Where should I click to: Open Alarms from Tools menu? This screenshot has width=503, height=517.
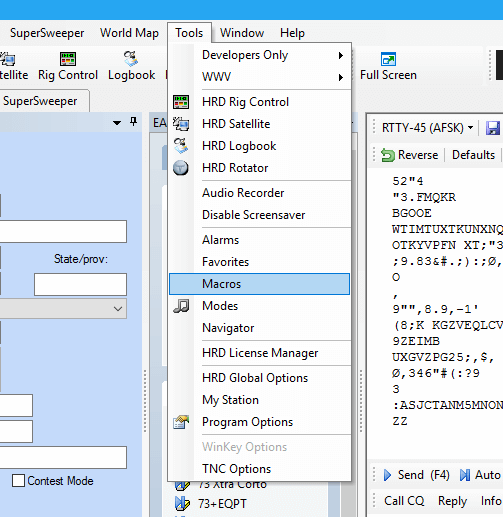259,240
